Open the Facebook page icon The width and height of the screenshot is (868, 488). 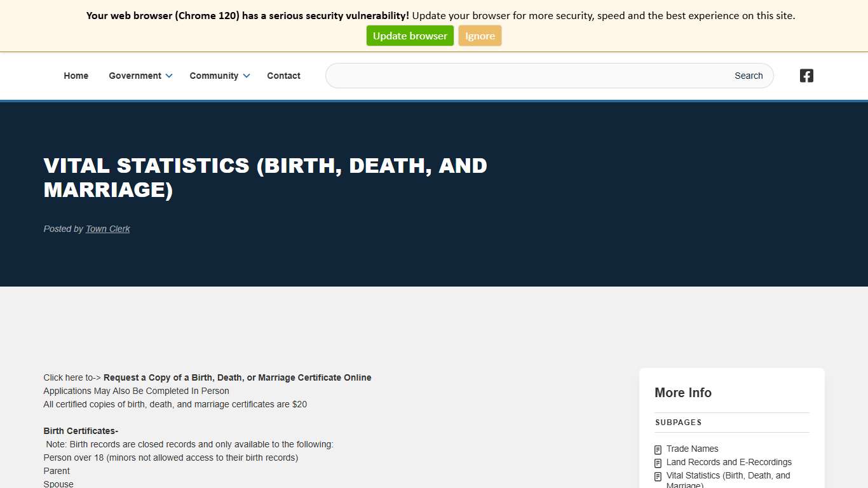806,76
